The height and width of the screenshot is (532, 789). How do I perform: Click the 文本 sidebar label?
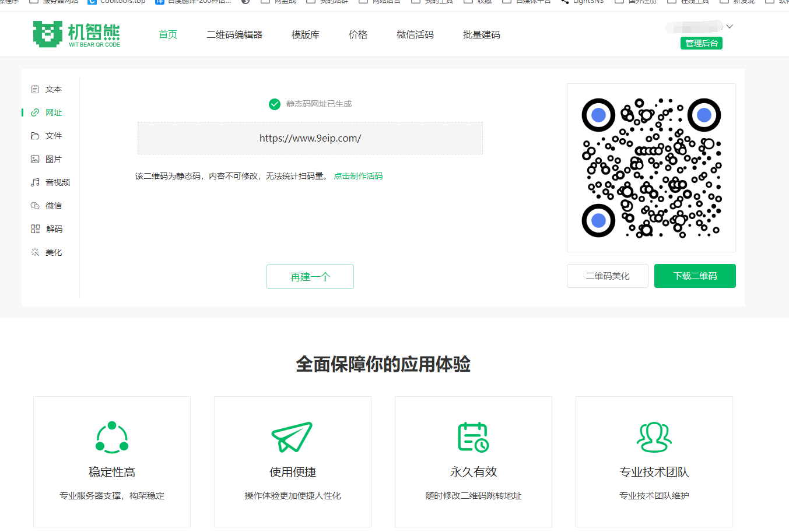pyautogui.click(x=54, y=89)
